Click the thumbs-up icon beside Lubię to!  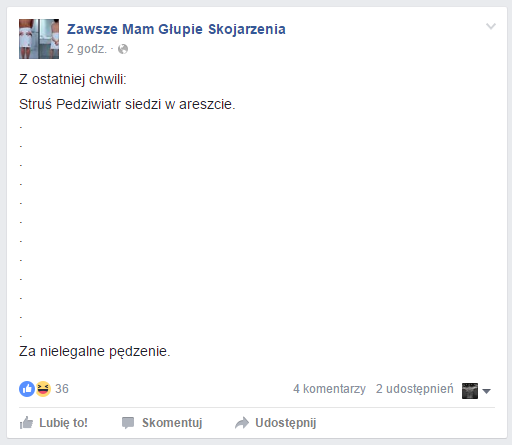[x=26, y=423]
